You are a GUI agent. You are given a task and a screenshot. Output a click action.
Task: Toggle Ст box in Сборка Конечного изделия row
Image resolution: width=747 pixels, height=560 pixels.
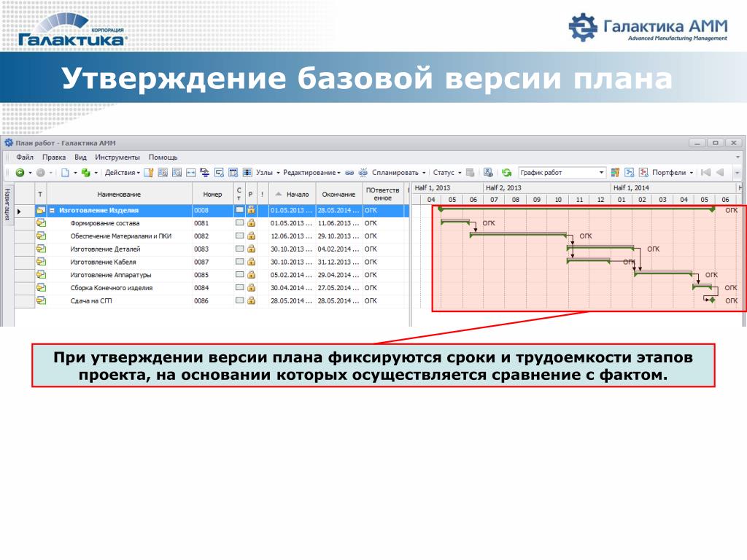tap(239, 287)
